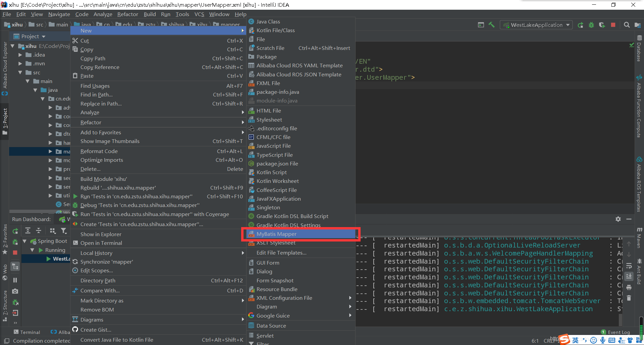Collapse the java folder in project tree
Image resolution: width=644 pixels, height=345 pixels.
click(35, 90)
